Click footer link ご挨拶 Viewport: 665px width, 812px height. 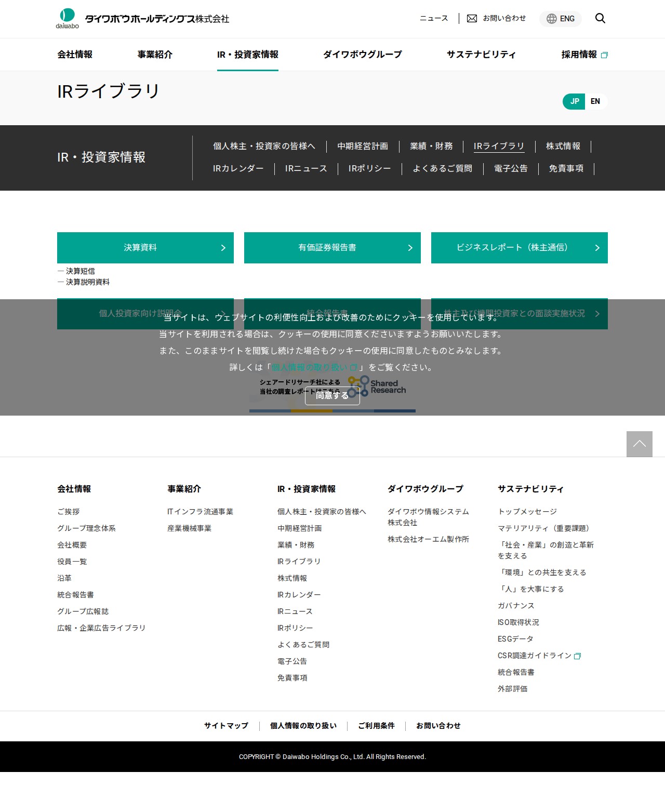coord(69,512)
